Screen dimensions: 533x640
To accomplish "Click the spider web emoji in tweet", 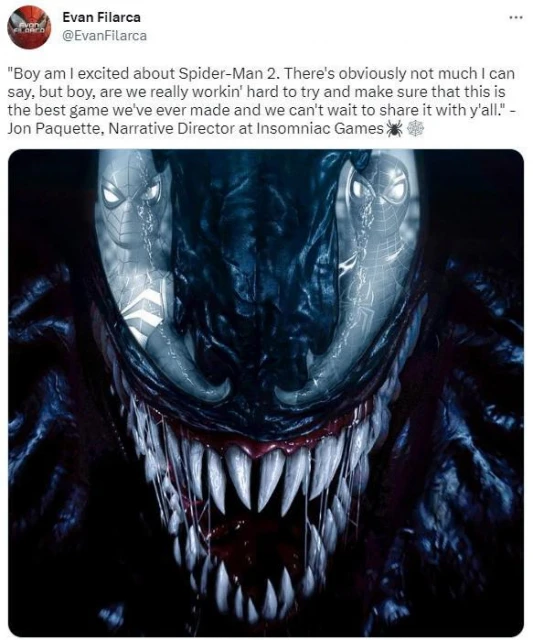I will (415, 129).
